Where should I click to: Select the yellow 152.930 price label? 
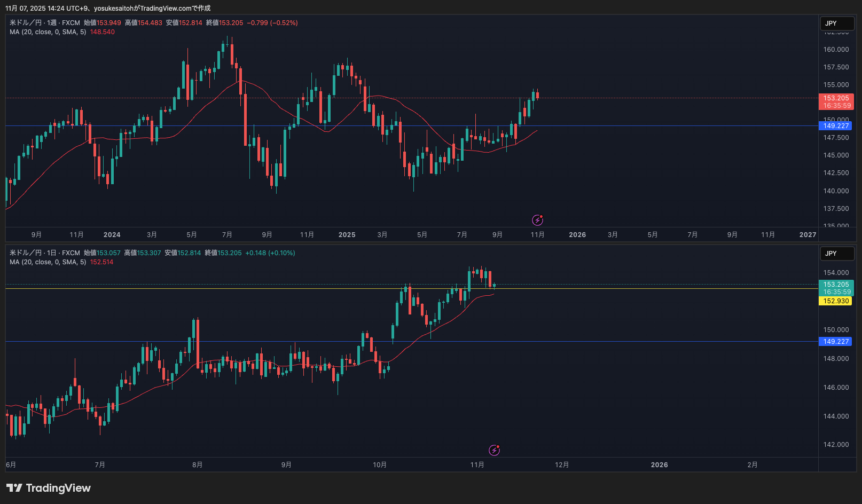point(836,301)
